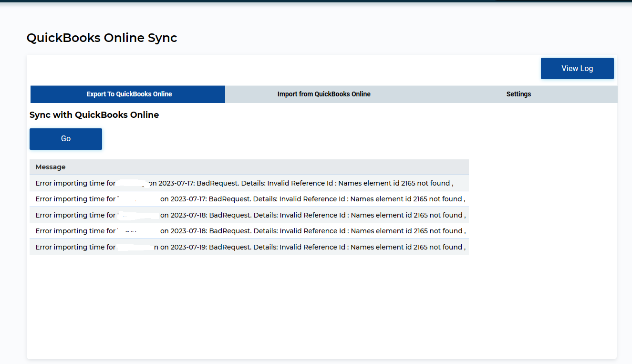Select first 2023-07-17 error row ending 'not found ,'
632x364 pixels.
[249, 183]
